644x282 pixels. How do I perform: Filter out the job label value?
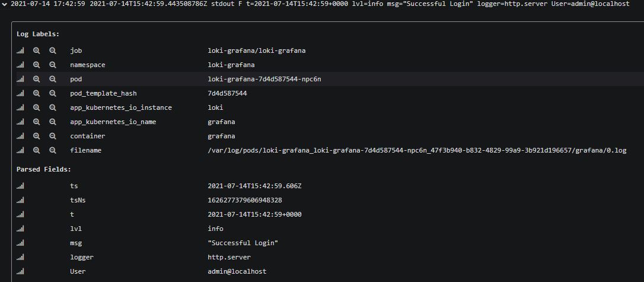coord(52,51)
